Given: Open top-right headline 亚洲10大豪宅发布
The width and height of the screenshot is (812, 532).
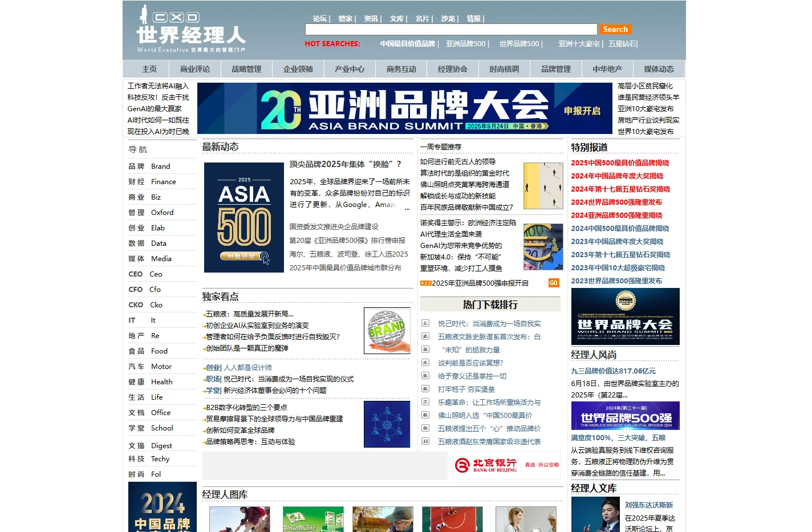Looking at the screenshot, I should 645,108.
